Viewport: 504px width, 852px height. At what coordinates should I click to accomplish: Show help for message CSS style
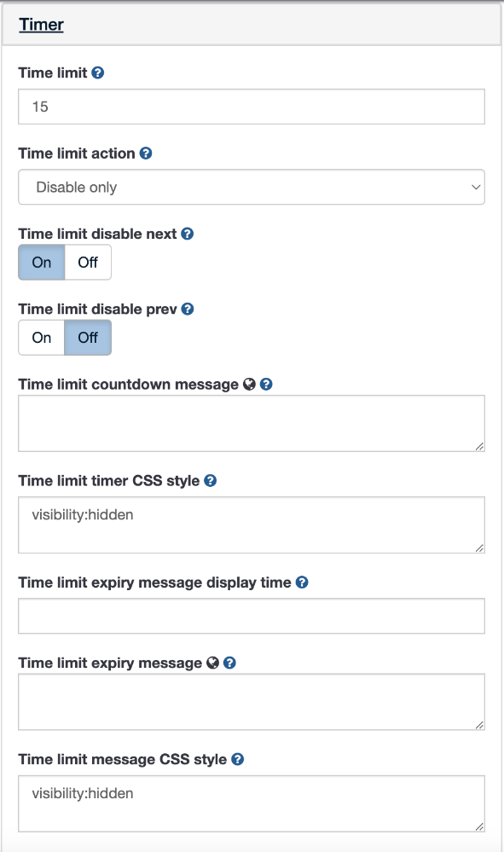pyautogui.click(x=237, y=759)
